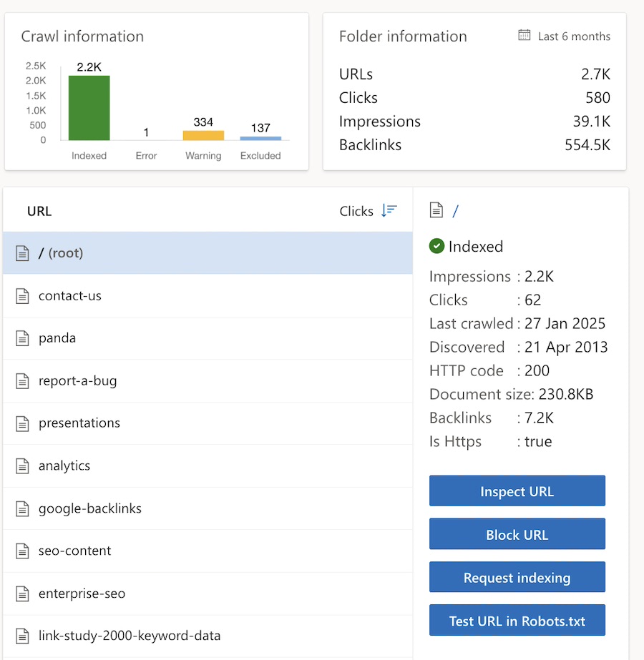Click the page icon next to contact-us

click(x=23, y=295)
